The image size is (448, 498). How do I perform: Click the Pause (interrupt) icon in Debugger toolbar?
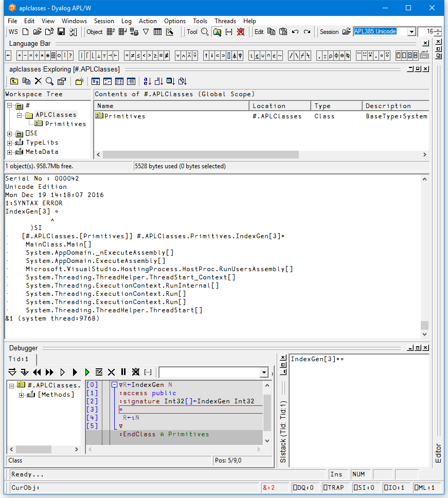pyautogui.click(x=123, y=372)
